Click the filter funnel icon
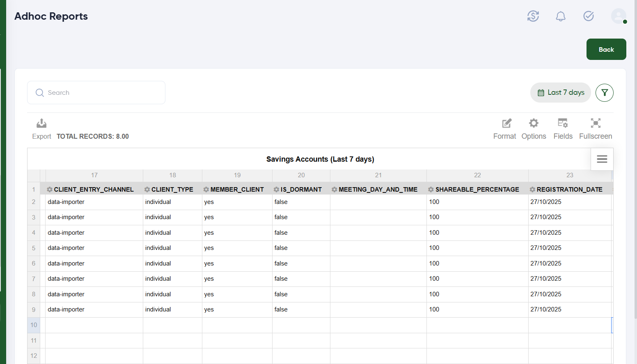This screenshot has width=637, height=364. 604,93
